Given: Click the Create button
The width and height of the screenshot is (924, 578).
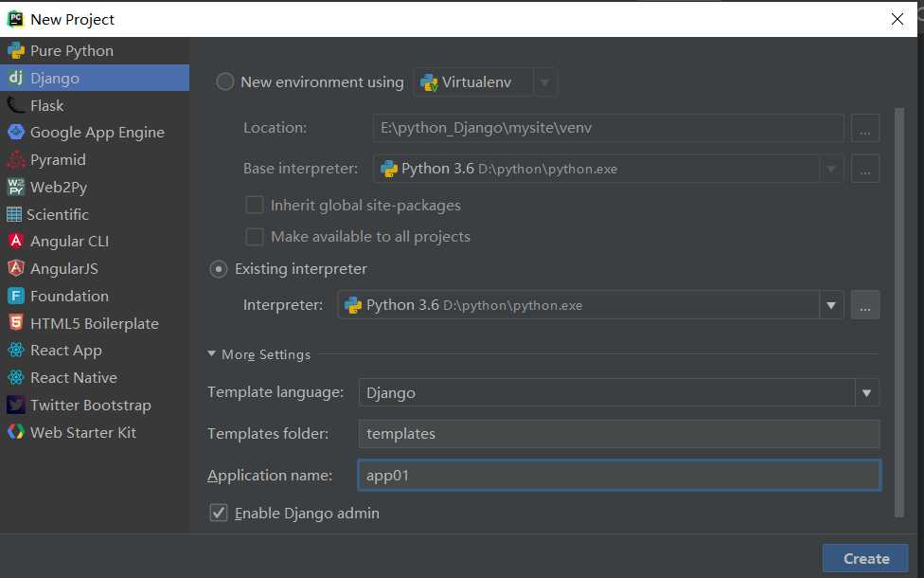Looking at the screenshot, I should (865, 558).
